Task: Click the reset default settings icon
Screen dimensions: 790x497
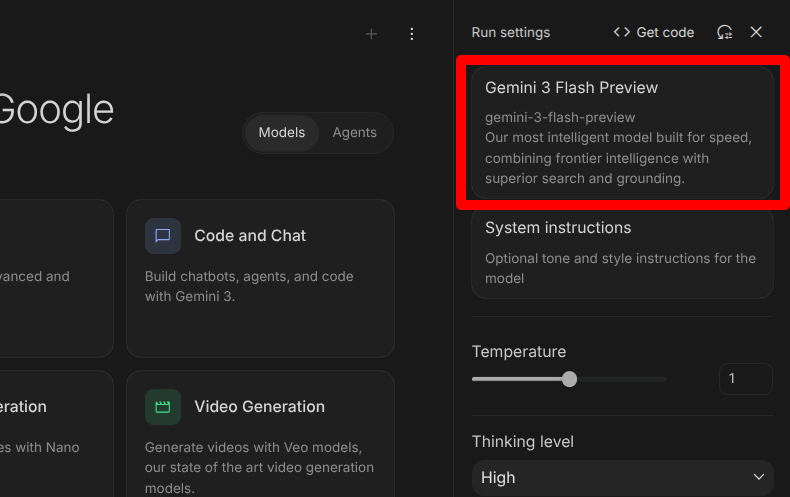Action: (x=725, y=32)
